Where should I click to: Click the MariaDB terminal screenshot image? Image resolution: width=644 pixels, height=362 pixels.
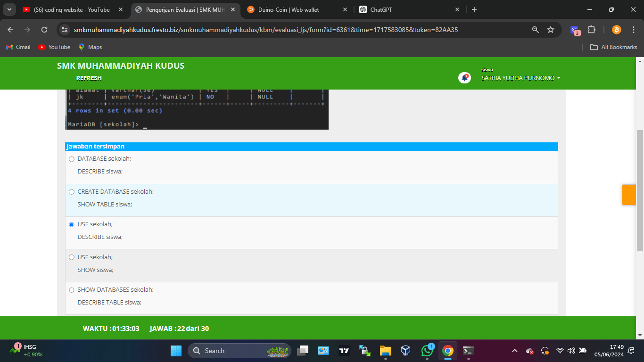click(x=197, y=109)
